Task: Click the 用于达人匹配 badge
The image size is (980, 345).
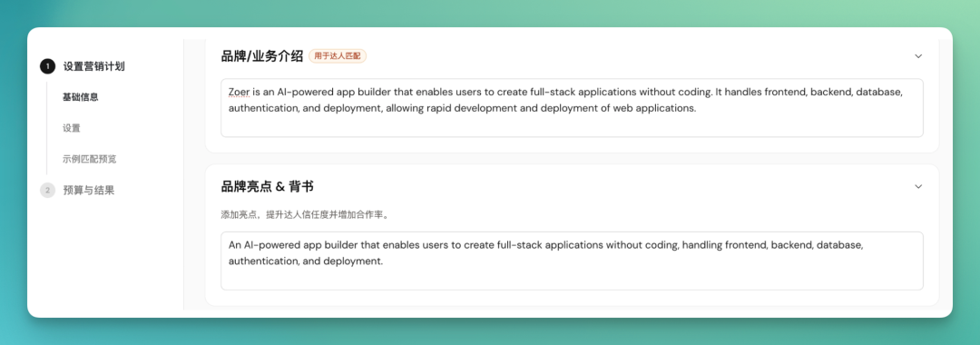Action: (338, 55)
